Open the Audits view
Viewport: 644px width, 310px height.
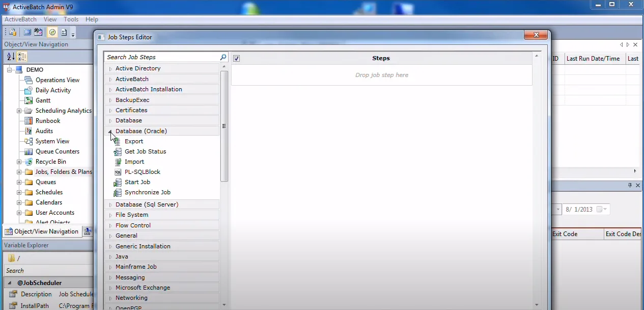pyautogui.click(x=44, y=131)
